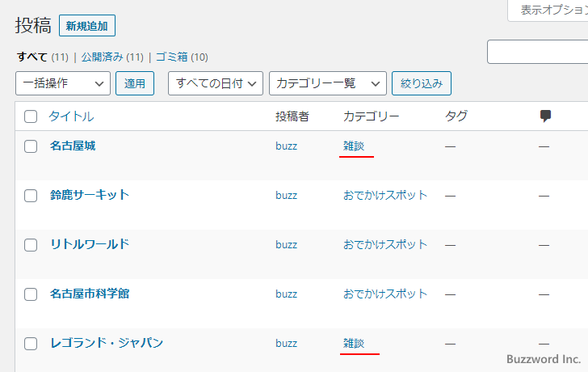
Task: Open the 表示オプション screen options panel
Action: 551,10
